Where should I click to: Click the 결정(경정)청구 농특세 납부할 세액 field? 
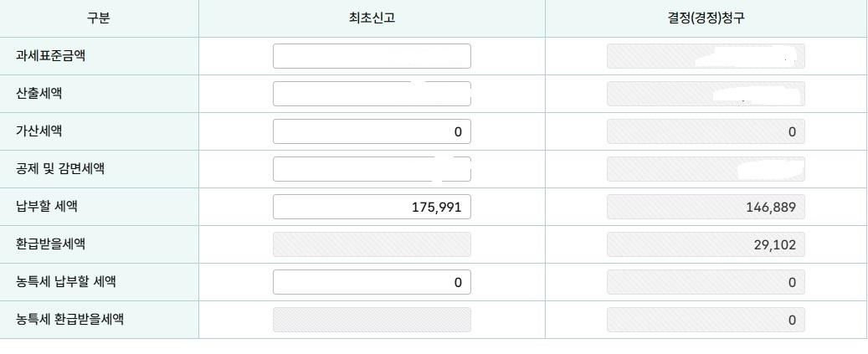pos(706,282)
